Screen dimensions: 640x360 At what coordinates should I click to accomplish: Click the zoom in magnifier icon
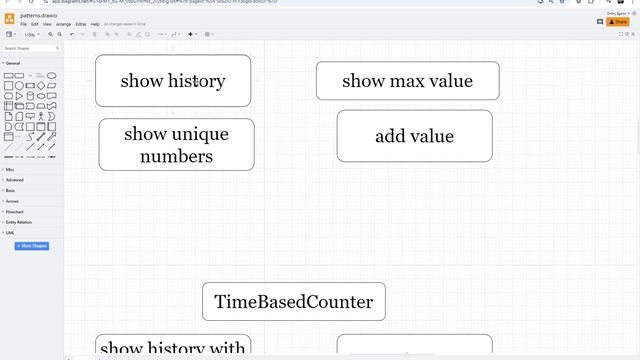(x=50, y=34)
